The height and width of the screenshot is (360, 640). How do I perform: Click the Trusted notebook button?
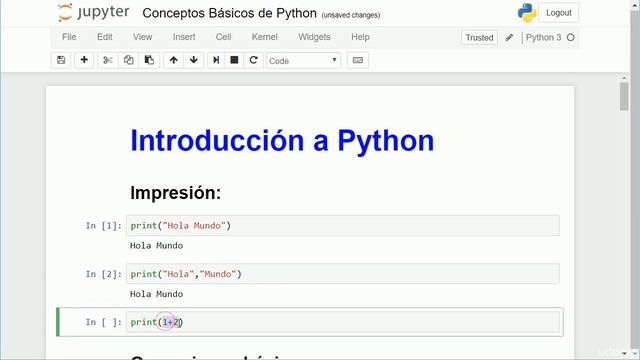[x=479, y=38]
